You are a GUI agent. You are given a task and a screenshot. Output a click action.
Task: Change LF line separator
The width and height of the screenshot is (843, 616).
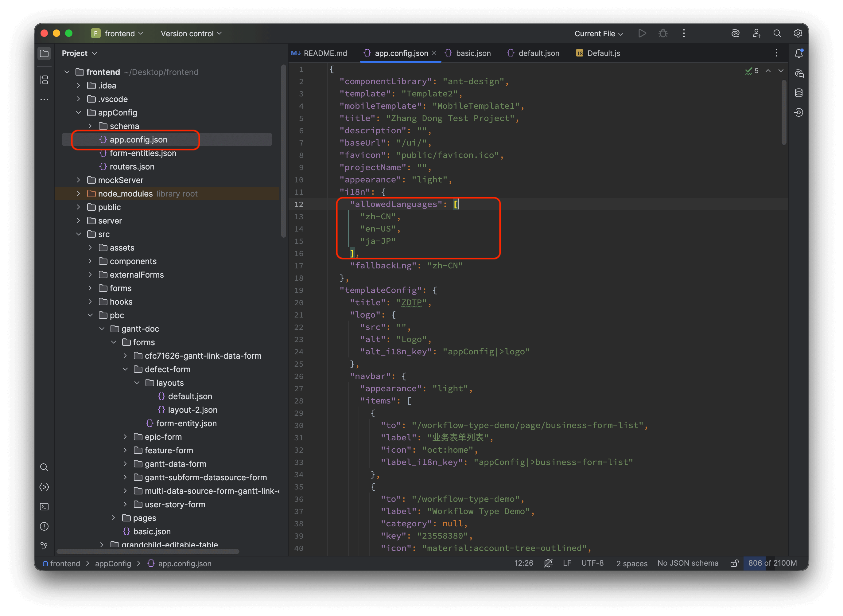[567, 563]
